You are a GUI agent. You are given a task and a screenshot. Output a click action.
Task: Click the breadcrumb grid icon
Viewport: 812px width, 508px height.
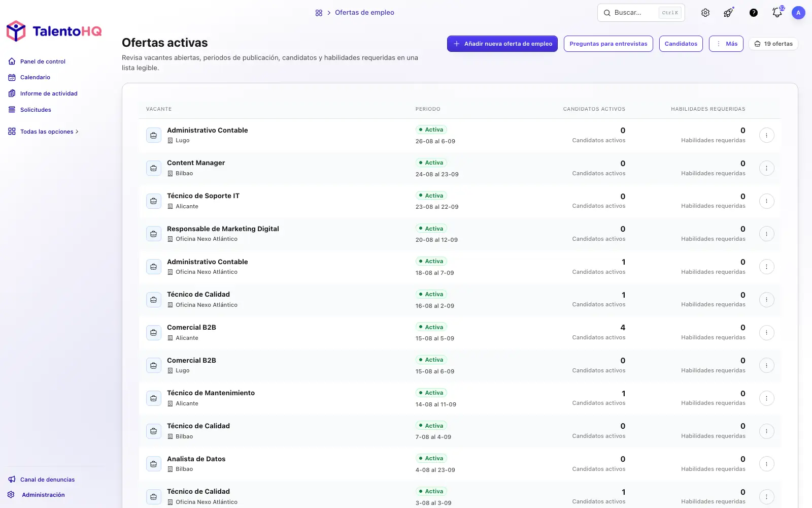pyautogui.click(x=319, y=13)
